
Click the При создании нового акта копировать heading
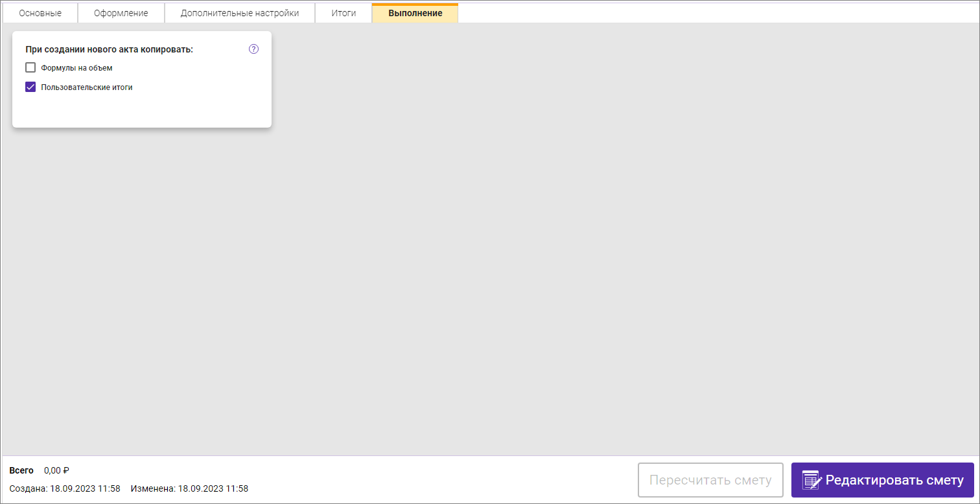pos(109,49)
